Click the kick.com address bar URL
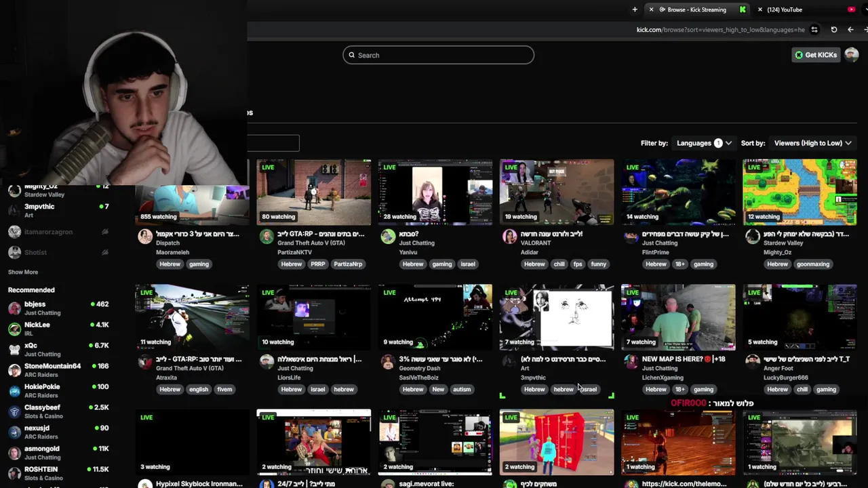868x488 pixels. pos(720,30)
